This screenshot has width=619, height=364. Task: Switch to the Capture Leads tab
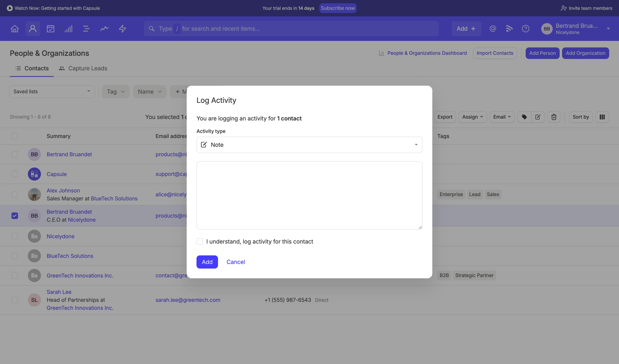[83, 68]
